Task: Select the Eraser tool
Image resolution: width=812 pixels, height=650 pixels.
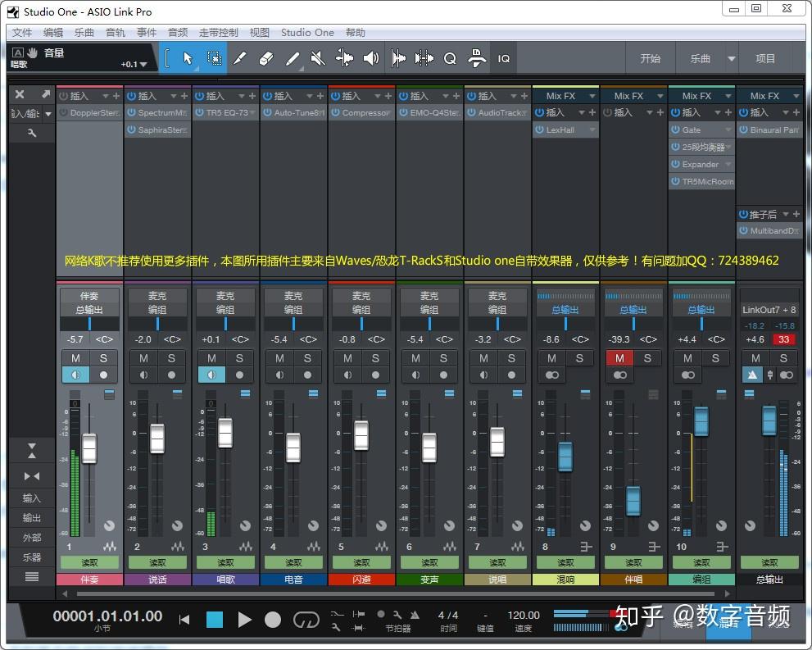Action: (x=265, y=58)
